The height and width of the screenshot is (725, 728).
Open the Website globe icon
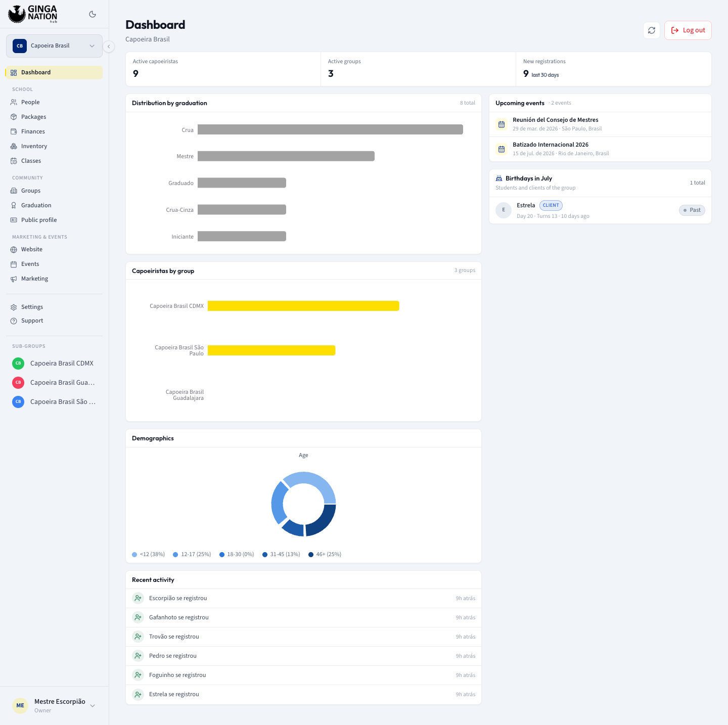click(14, 249)
